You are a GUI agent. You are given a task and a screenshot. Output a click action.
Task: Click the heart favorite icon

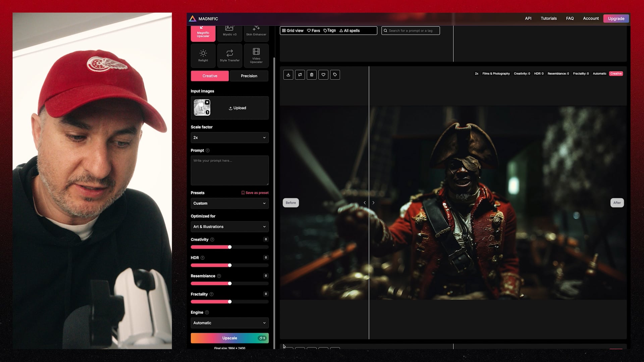[323, 75]
